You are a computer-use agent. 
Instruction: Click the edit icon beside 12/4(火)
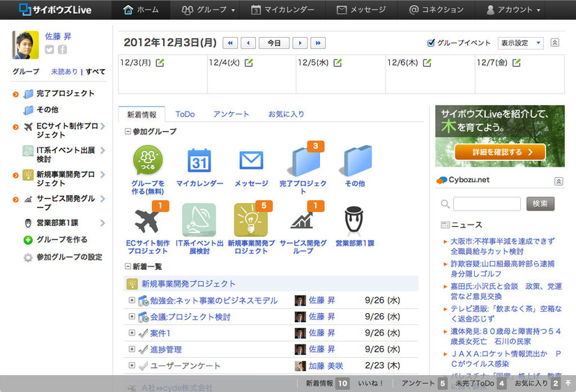pos(249,63)
